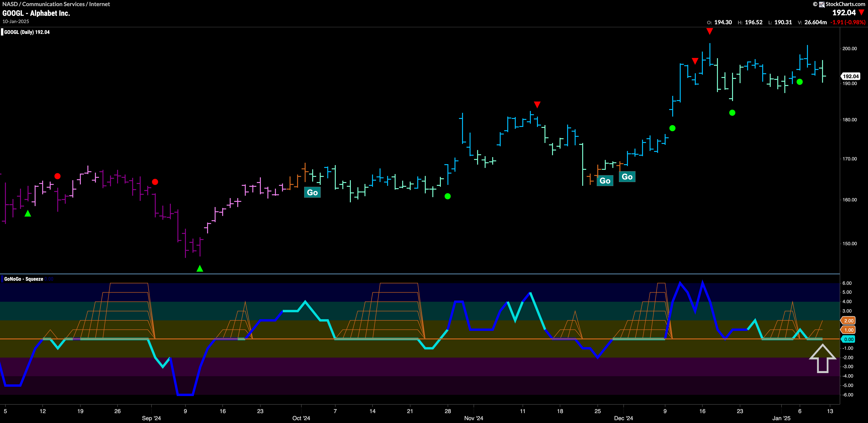Click the Dec '24 month label
The height and width of the screenshot is (423, 868).
(x=623, y=418)
